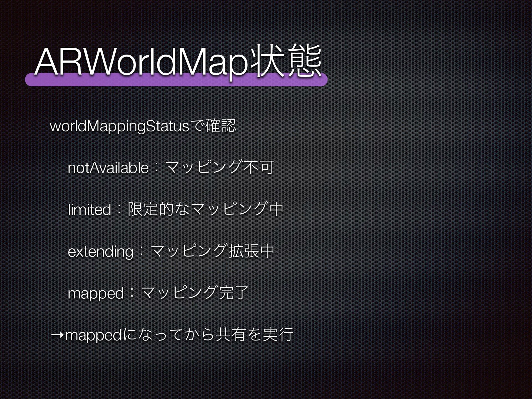The width and height of the screenshot is (532, 399).
Task: Select the limited status label
Action: 89,210
